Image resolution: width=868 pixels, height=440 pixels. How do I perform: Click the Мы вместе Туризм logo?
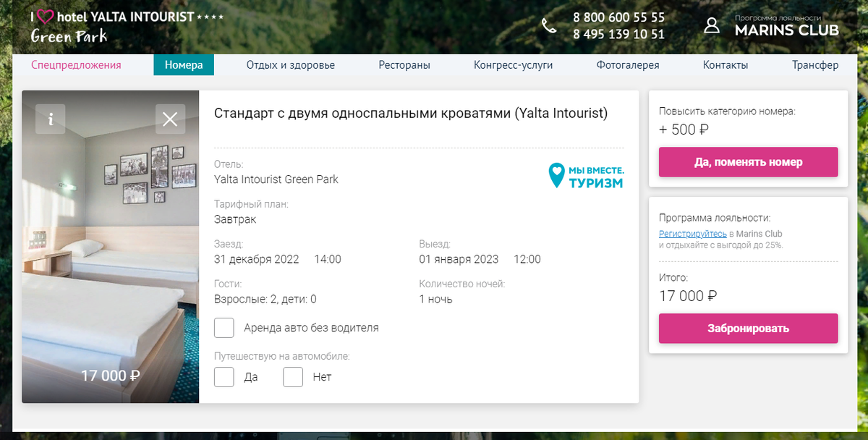(x=586, y=176)
